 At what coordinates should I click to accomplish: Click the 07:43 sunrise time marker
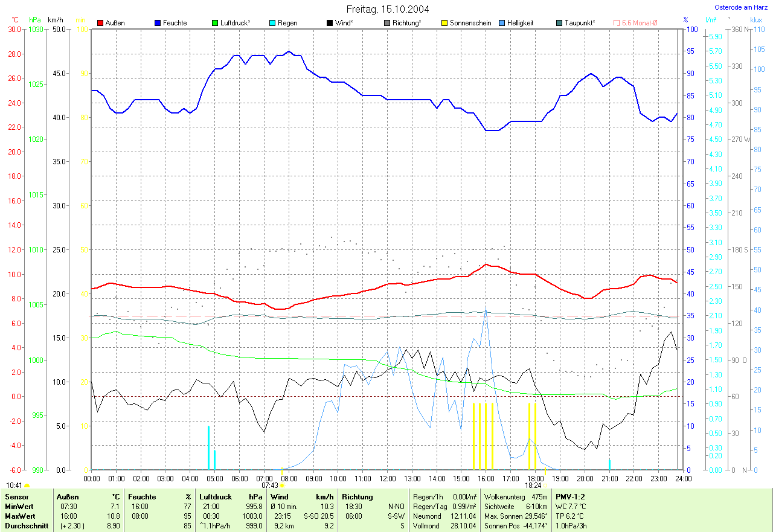click(270, 485)
